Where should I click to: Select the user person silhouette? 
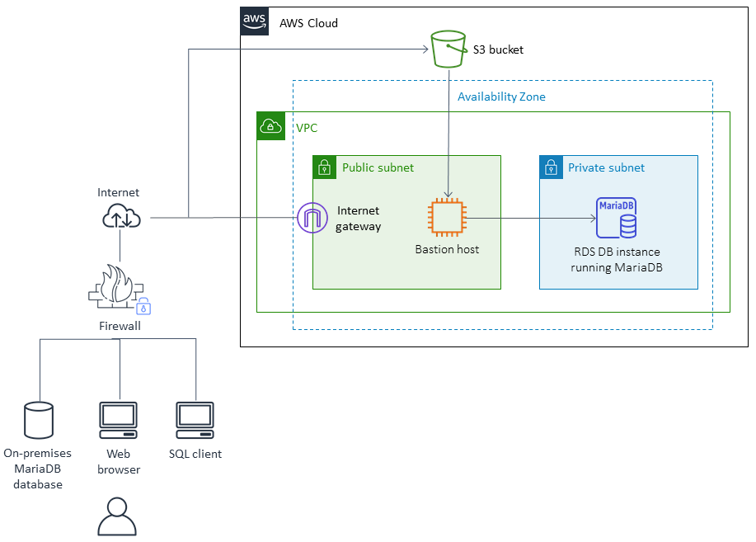point(118,517)
